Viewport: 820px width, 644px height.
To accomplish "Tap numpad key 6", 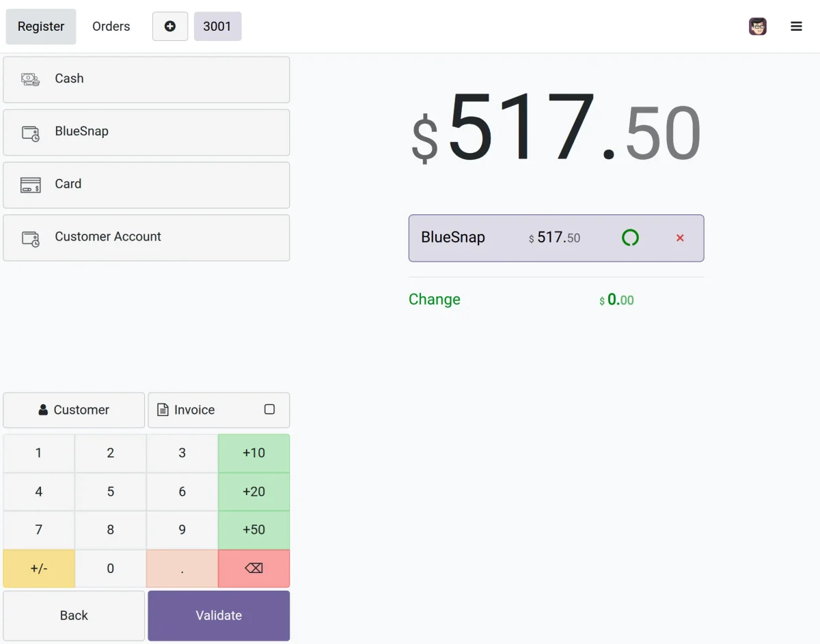I will click(x=182, y=492).
